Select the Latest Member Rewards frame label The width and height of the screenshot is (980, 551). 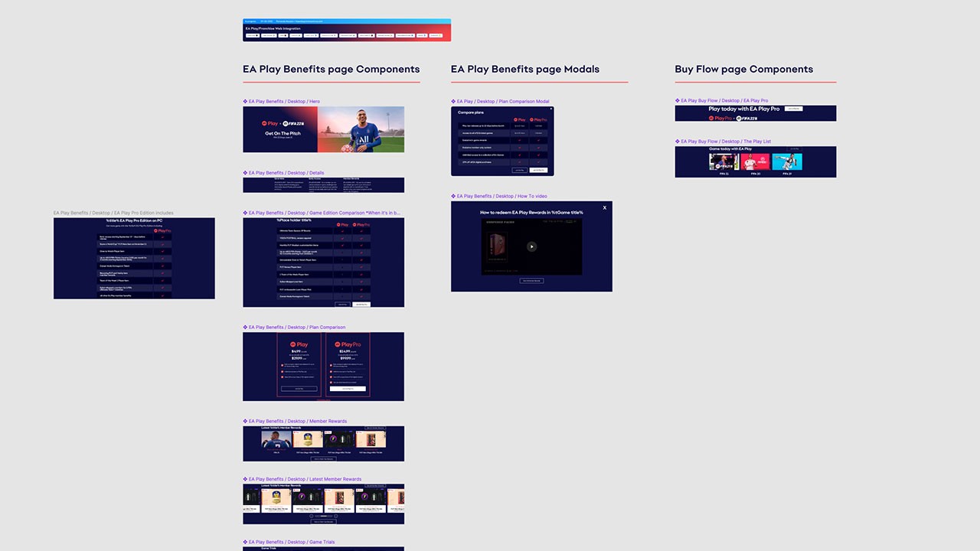(x=302, y=479)
